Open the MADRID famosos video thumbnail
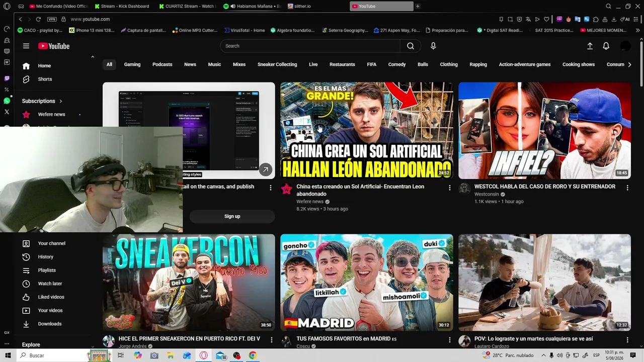 tap(367, 283)
